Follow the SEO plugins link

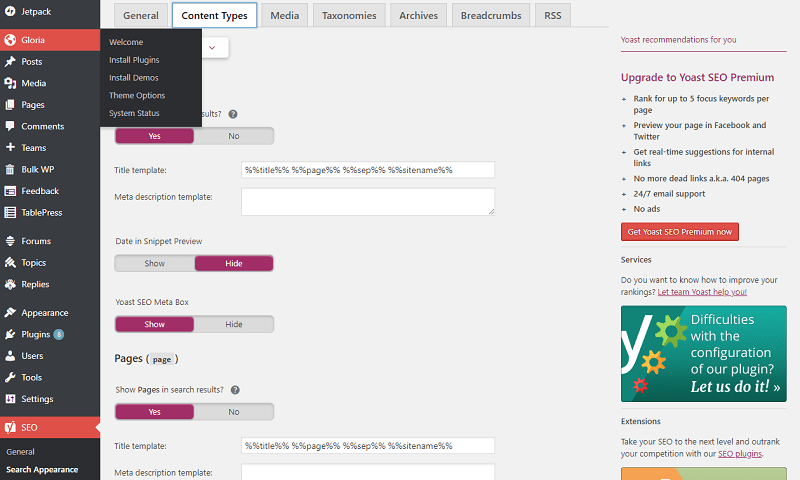click(740, 454)
